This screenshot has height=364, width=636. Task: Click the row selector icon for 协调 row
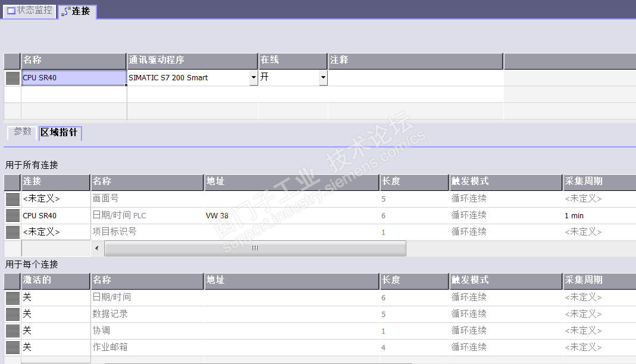point(12,330)
